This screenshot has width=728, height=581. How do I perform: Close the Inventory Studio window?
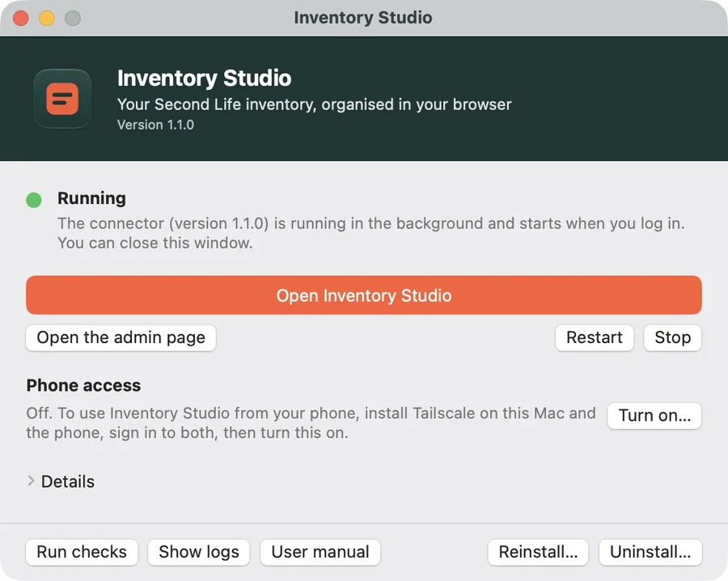[x=21, y=18]
